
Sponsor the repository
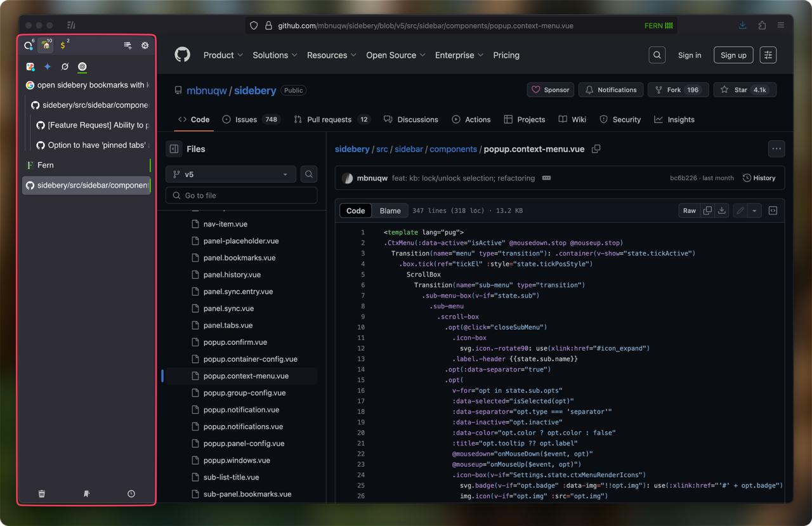(550, 90)
